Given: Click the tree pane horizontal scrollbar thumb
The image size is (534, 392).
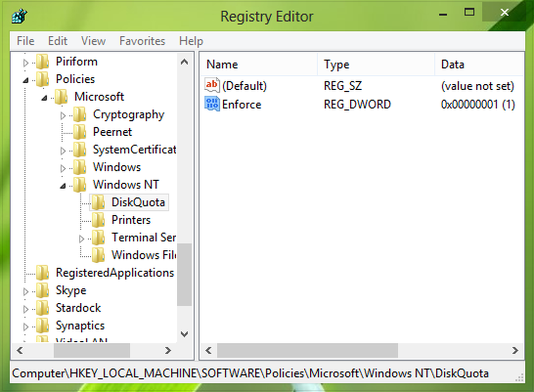Looking at the screenshot, I should pyautogui.click(x=92, y=350).
